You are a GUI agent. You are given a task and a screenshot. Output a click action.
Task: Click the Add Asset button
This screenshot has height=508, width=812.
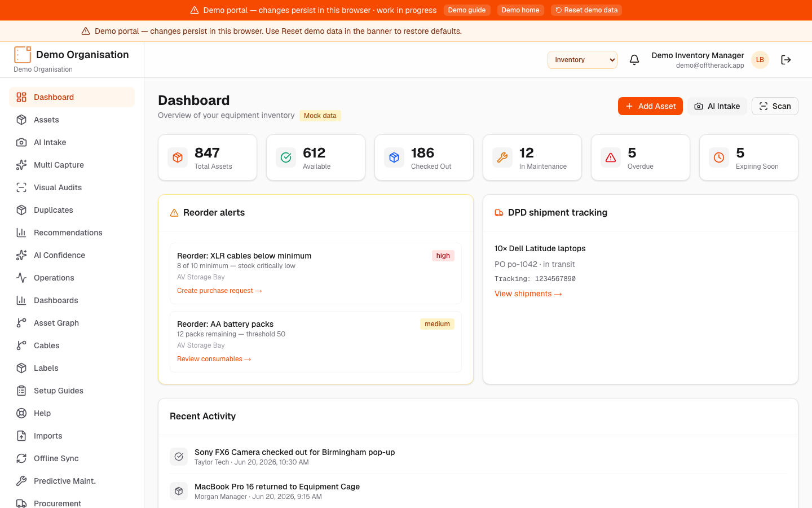[x=650, y=106]
